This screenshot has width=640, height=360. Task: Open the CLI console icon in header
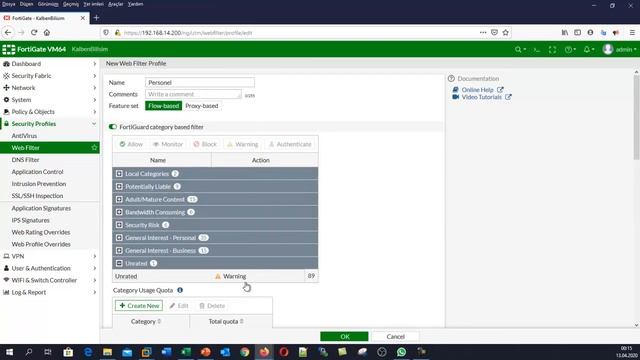537,49
